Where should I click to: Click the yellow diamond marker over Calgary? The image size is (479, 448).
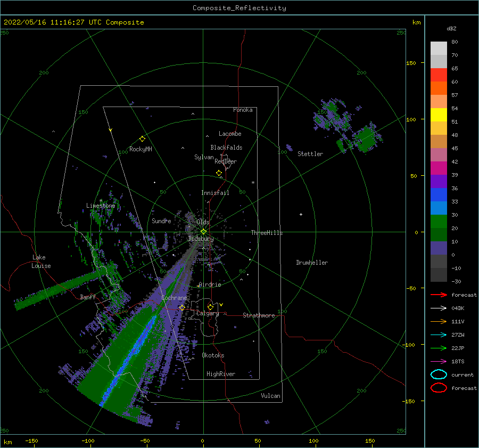210,307
